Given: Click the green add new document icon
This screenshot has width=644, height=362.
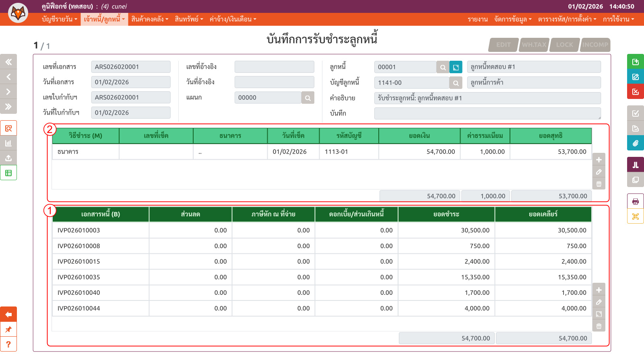Looking at the screenshot, I should (x=635, y=62).
